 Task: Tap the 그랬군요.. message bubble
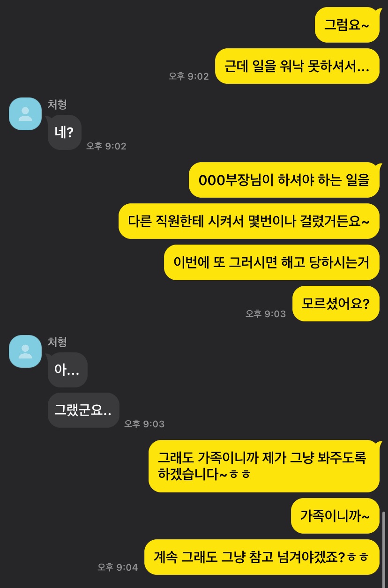83,410
